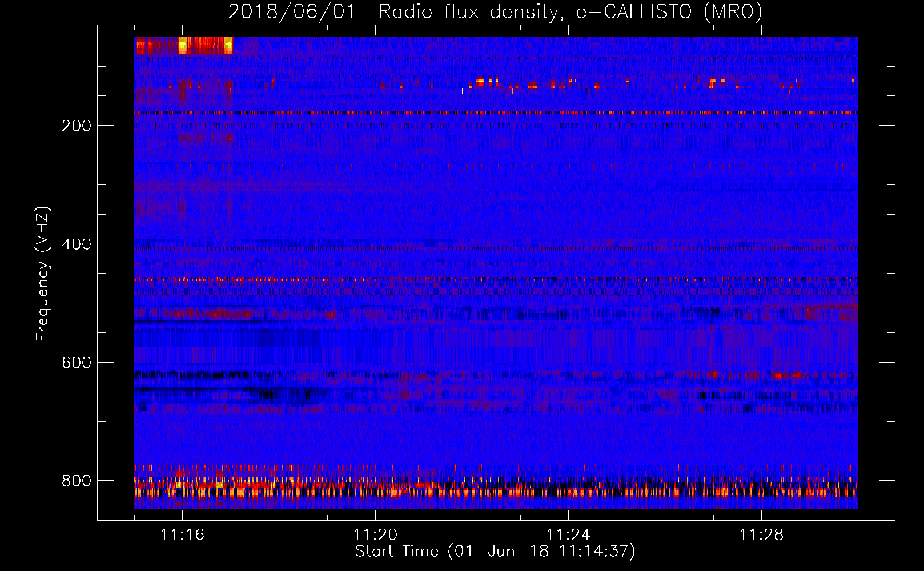Click the '800' frequency tick label
Viewport: 924px width, 571px height.
77,481
